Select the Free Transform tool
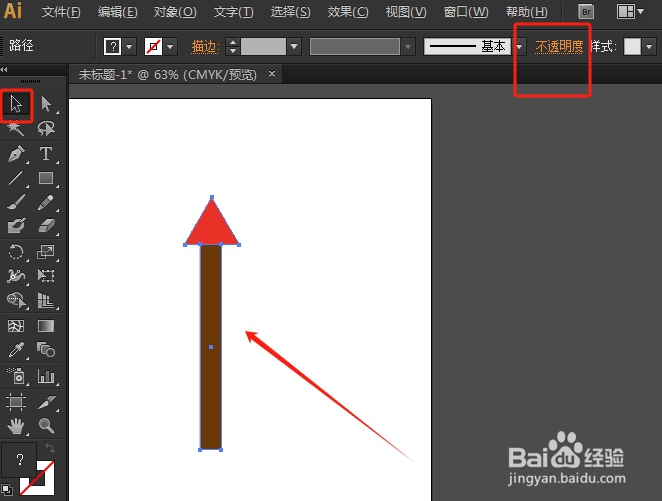The width and height of the screenshot is (662, 501). (x=46, y=276)
